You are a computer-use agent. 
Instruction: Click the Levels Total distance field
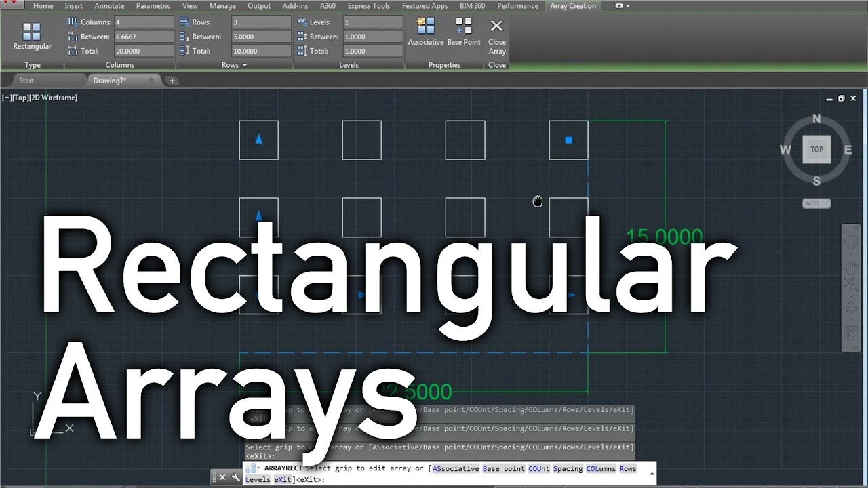click(x=372, y=51)
